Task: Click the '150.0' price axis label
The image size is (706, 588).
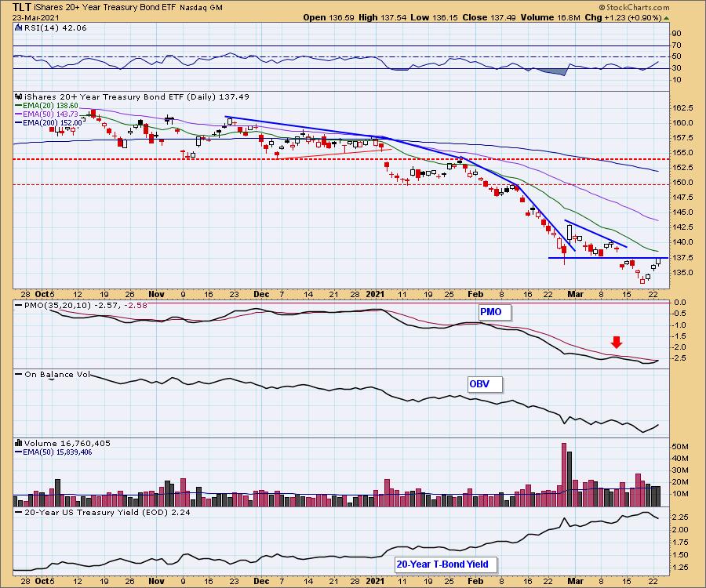Action: click(683, 183)
